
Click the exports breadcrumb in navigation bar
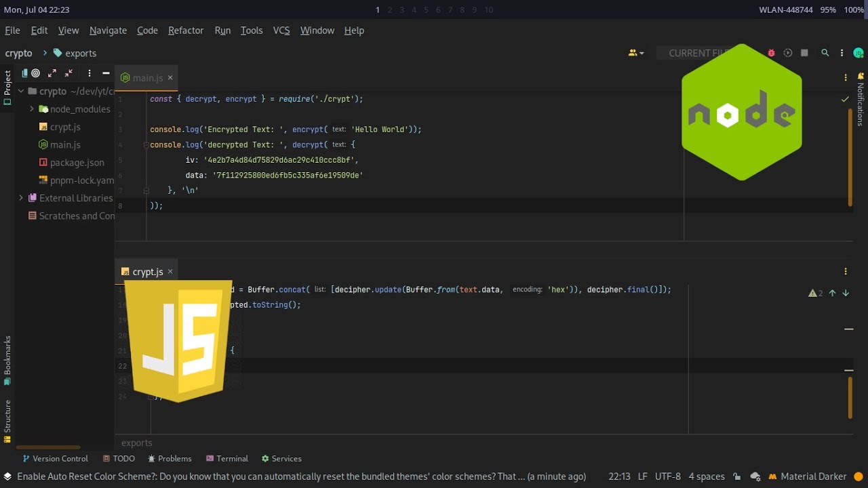coord(75,53)
